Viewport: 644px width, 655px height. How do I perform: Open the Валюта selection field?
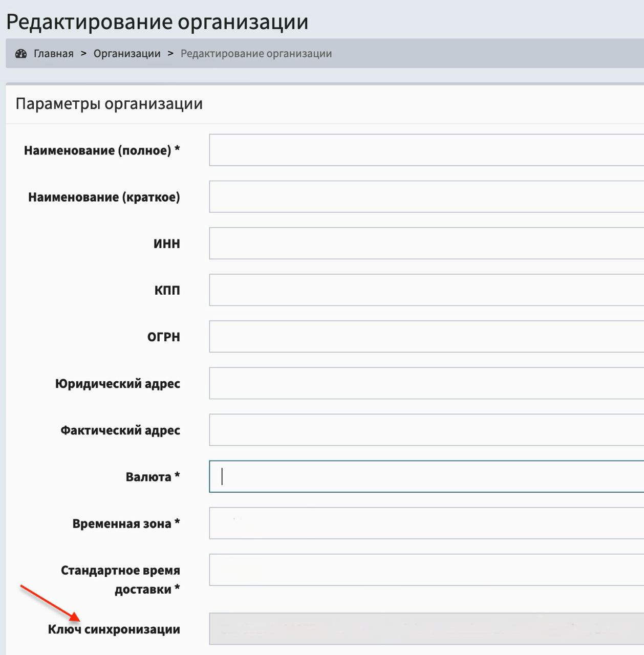click(426, 476)
